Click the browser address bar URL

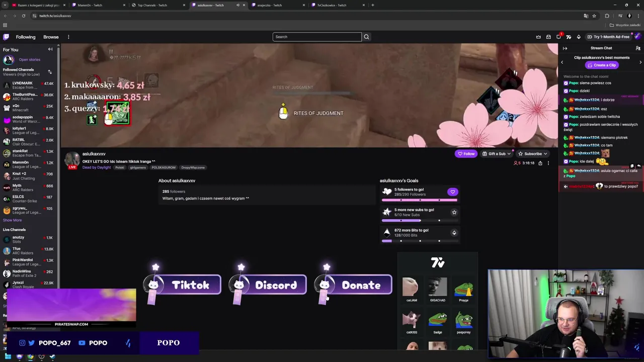pos(55,16)
